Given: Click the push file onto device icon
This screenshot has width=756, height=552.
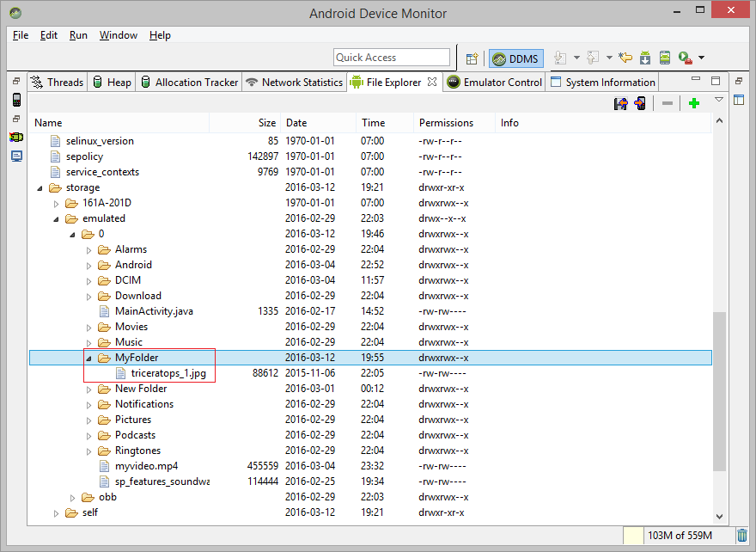Looking at the screenshot, I should pos(640,103).
